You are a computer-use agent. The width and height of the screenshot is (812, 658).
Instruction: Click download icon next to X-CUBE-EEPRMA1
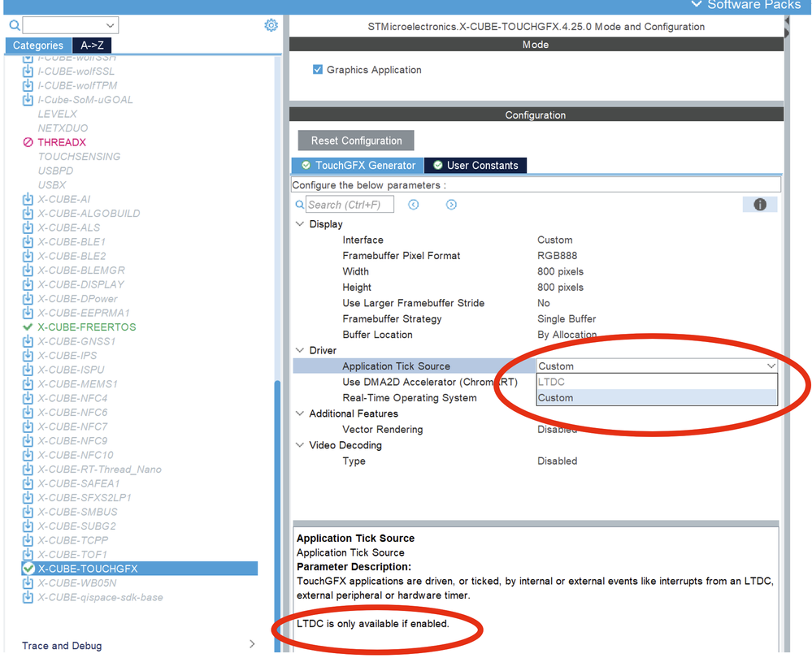(28, 313)
